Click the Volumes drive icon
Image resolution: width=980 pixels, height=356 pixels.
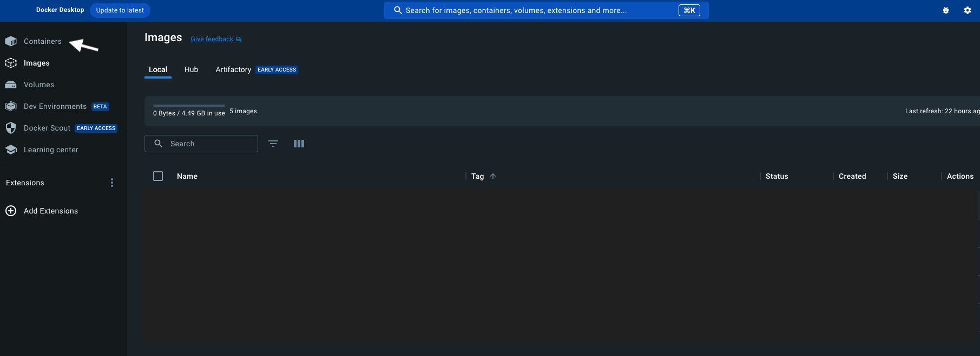tap(11, 85)
